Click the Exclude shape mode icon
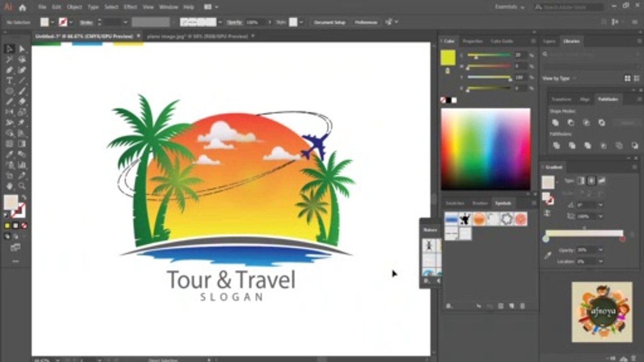The height and width of the screenshot is (362, 644). (x=602, y=122)
